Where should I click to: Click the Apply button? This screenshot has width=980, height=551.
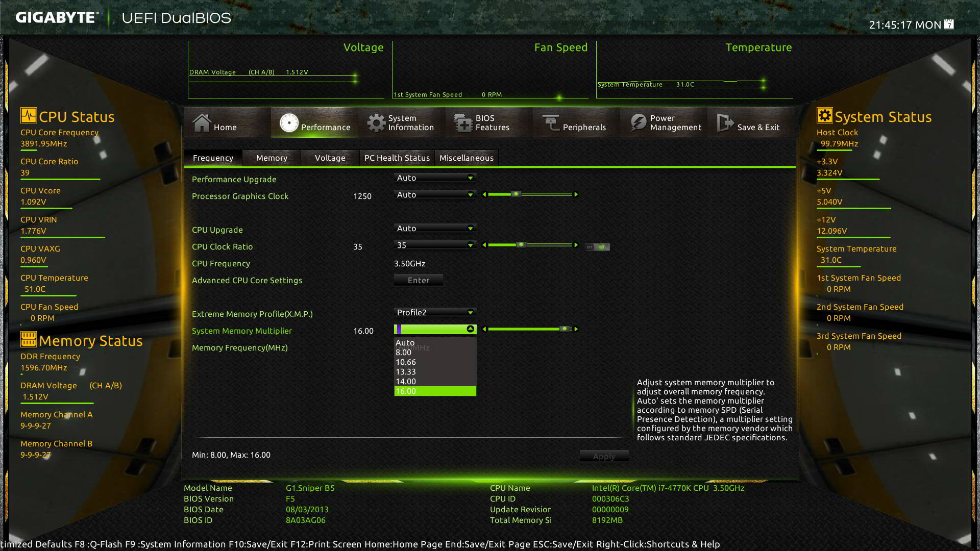(604, 456)
